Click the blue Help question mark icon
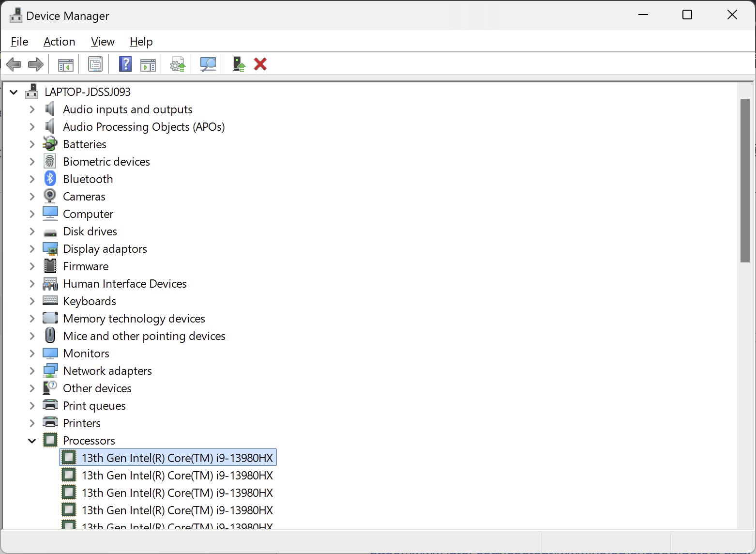The width and height of the screenshot is (756, 554). click(x=125, y=64)
